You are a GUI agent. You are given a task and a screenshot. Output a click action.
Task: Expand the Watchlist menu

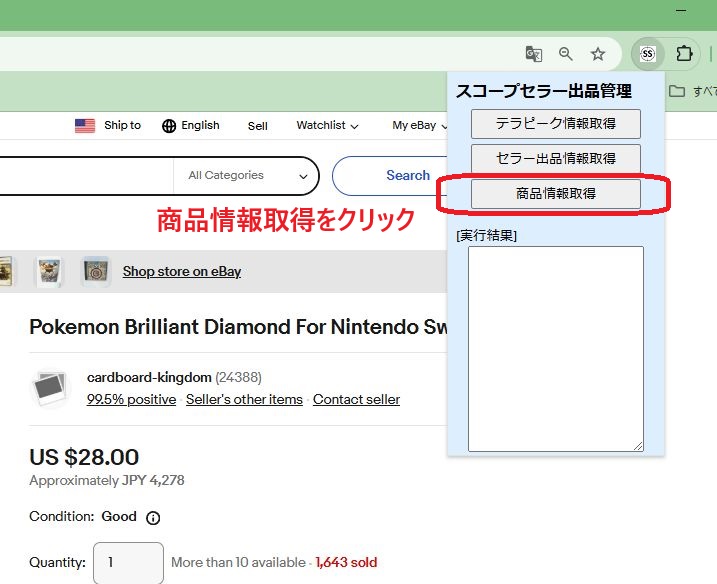(327, 125)
